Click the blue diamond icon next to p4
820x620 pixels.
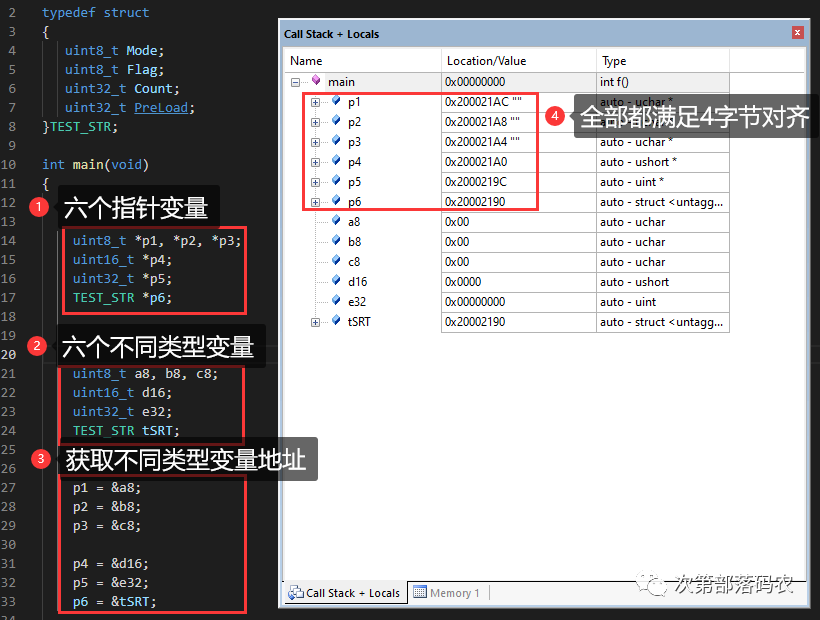(x=336, y=160)
